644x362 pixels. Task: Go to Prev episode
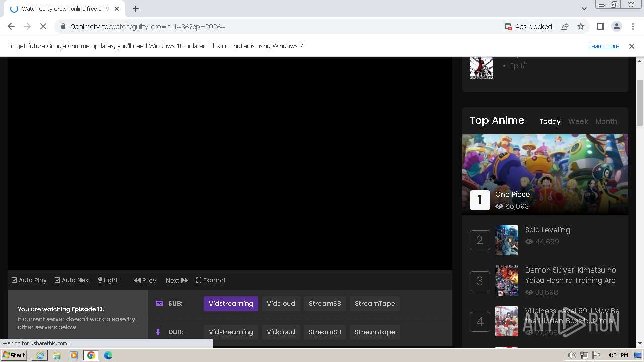pyautogui.click(x=145, y=280)
